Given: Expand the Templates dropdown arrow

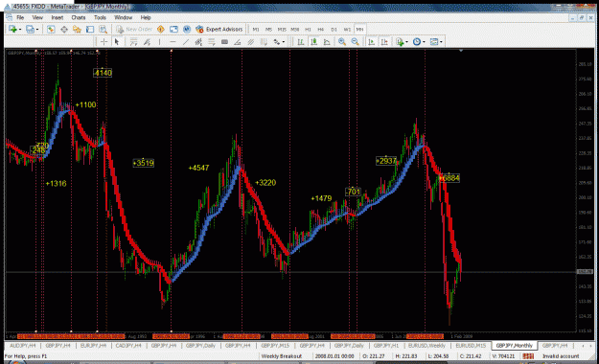Looking at the screenshot, I should [x=441, y=42].
